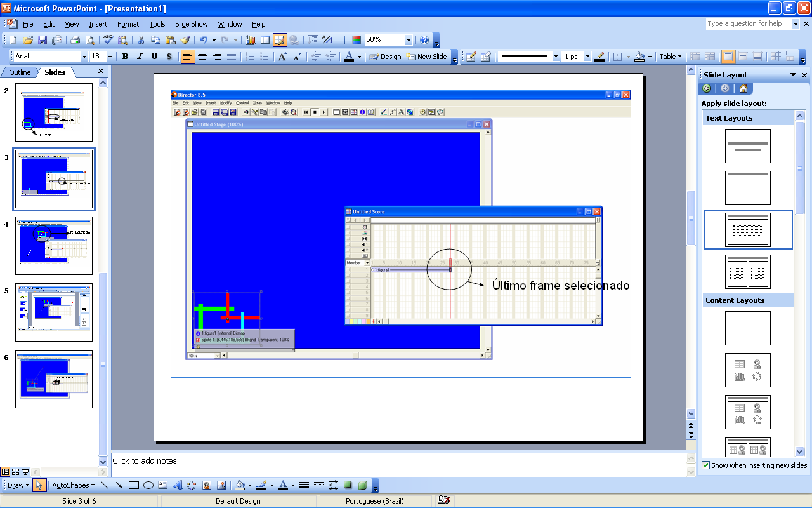Viewport: 812px width, 508px height.
Task: Click the Design button
Action: [x=386, y=57]
